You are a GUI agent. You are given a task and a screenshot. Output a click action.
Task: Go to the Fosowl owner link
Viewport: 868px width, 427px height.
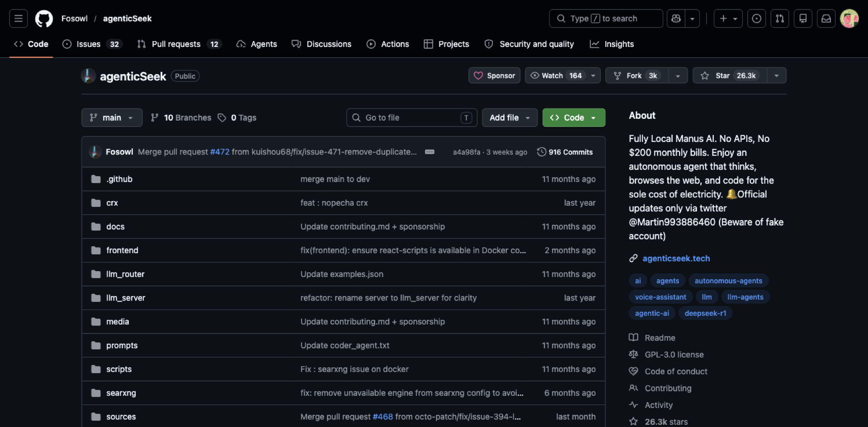[75, 19]
